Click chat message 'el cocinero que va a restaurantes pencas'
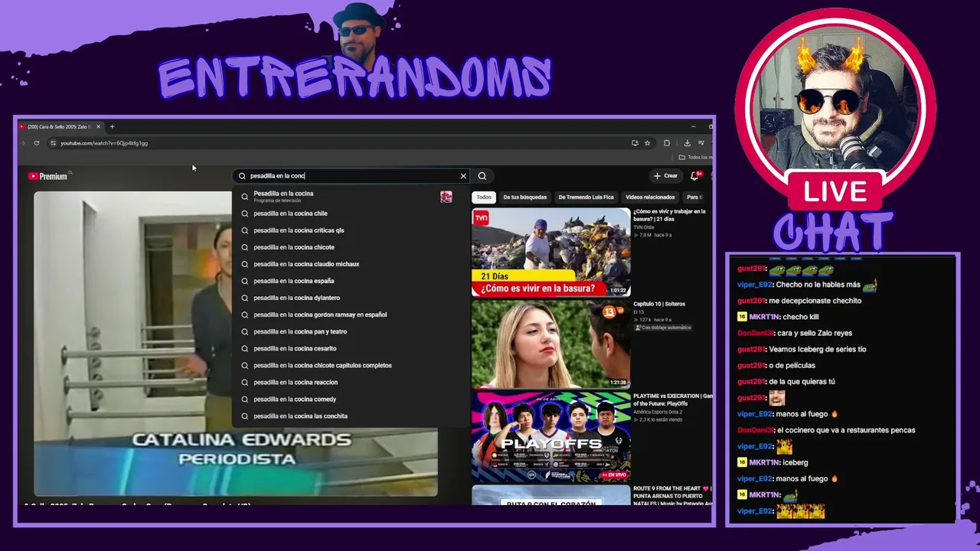 pyautogui.click(x=846, y=430)
